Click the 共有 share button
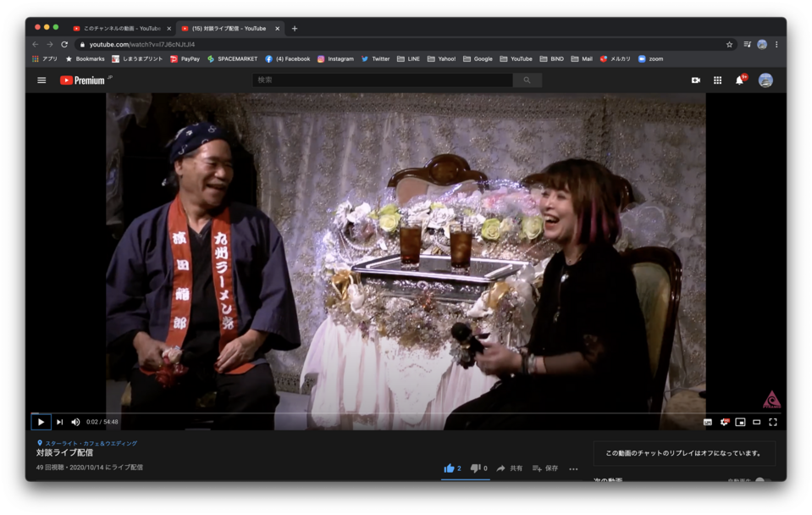The image size is (812, 515). pos(510,468)
